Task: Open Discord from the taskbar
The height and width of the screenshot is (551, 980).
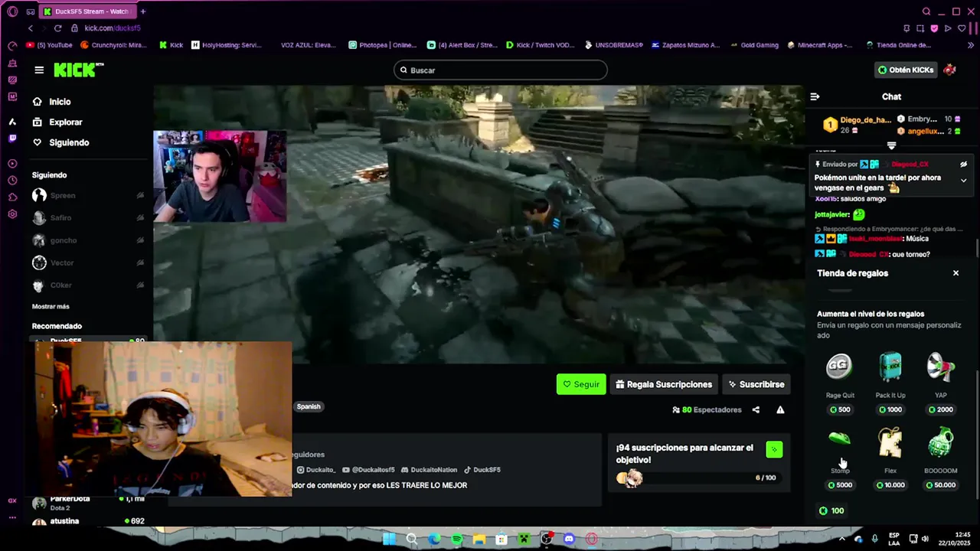Action: [569, 539]
